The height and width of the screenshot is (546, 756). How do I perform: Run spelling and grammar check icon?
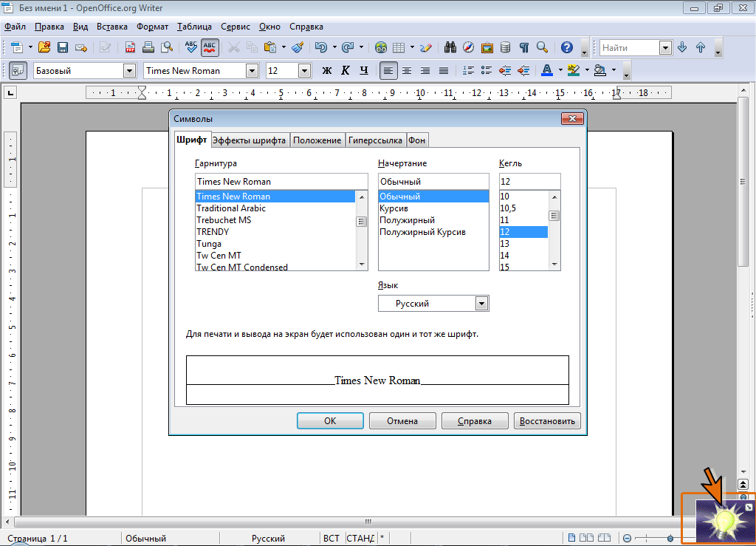[x=191, y=47]
